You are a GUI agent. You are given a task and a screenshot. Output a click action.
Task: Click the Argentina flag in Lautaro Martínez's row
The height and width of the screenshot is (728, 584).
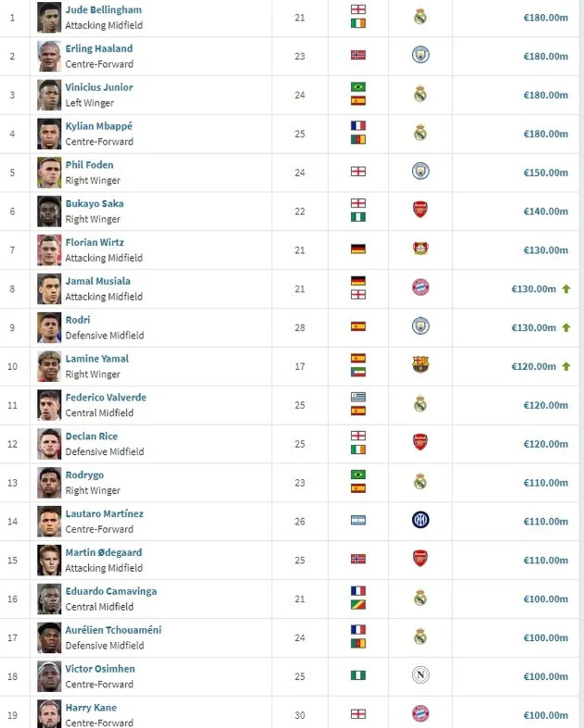(358, 521)
